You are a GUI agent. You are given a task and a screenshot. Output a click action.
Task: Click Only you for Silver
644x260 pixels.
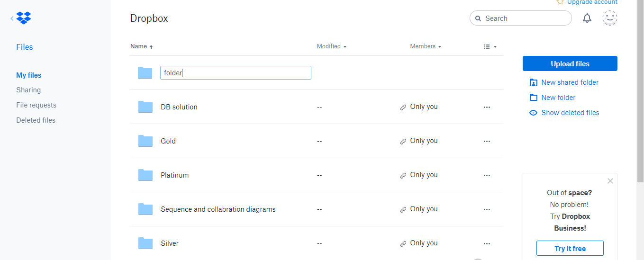(x=424, y=243)
